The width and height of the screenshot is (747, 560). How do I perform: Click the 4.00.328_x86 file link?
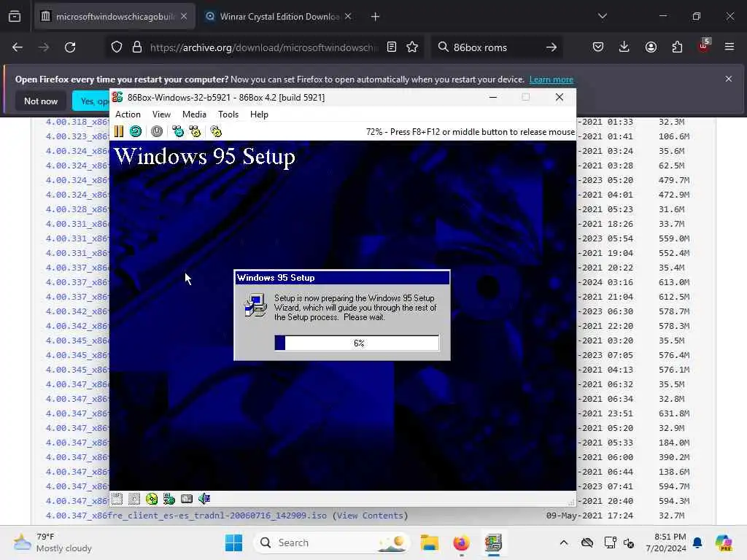coord(77,209)
